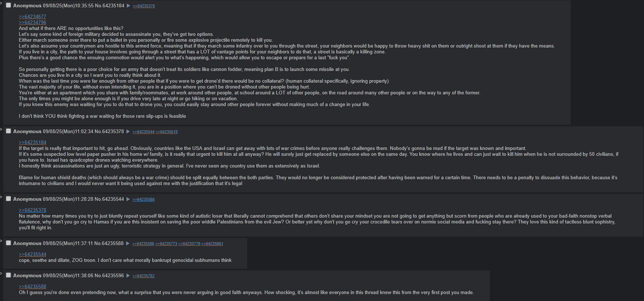Expand post menu arrow beside No.64235588
This screenshot has height=301, width=644.
(x=127, y=244)
